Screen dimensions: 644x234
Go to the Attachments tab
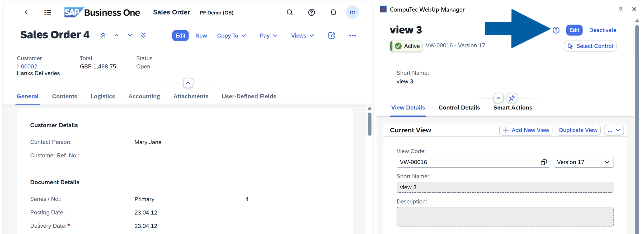pyautogui.click(x=191, y=96)
